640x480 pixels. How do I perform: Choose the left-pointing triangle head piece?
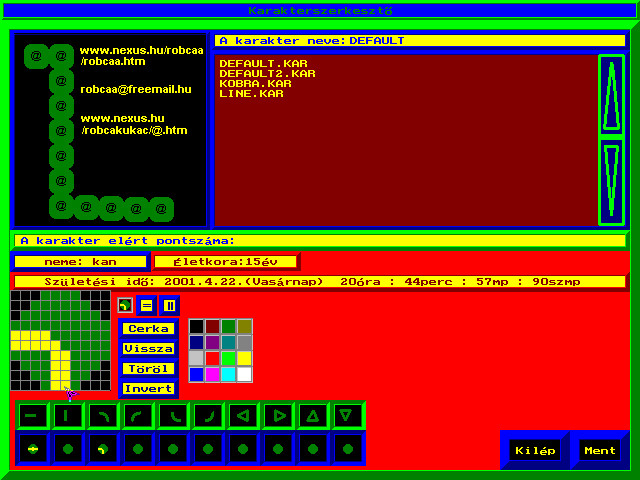pos(243,415)
